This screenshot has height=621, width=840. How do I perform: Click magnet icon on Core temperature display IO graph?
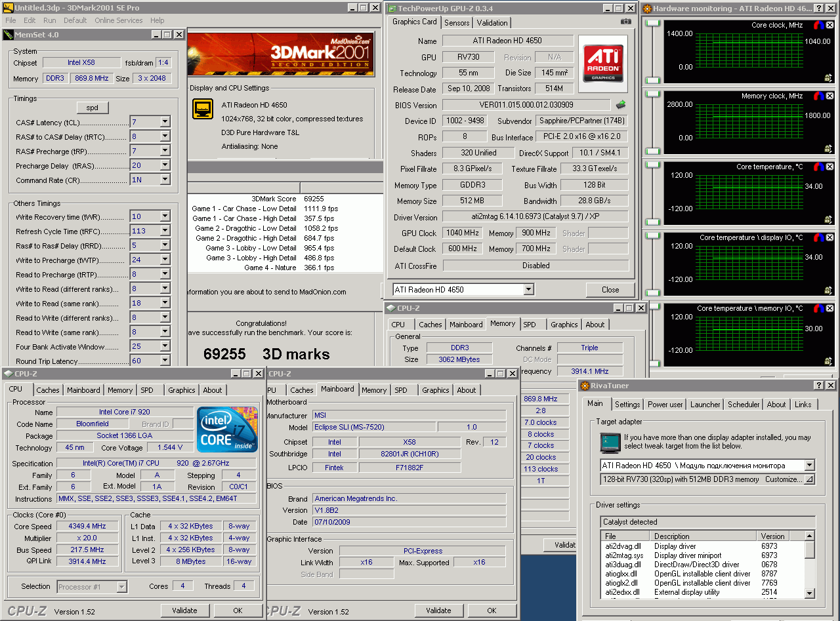(x=819, y=237)
